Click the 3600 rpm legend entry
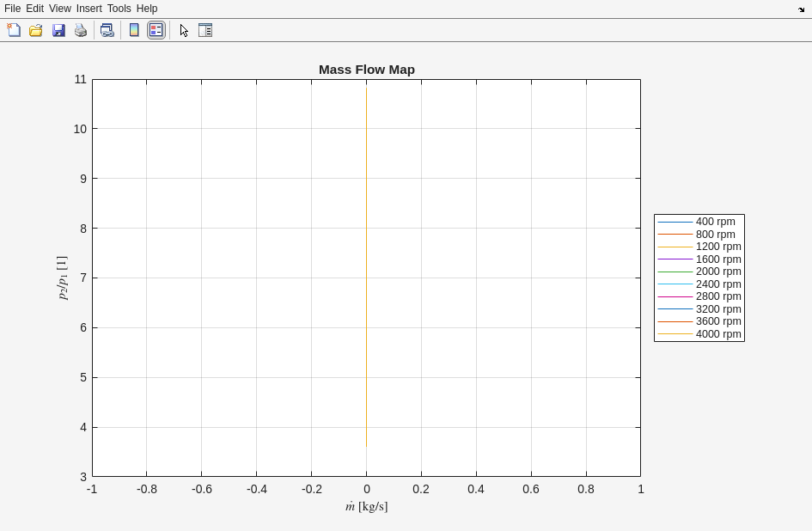Image resolution: width=812 pixels, height=531 pixels. (699, 321)
